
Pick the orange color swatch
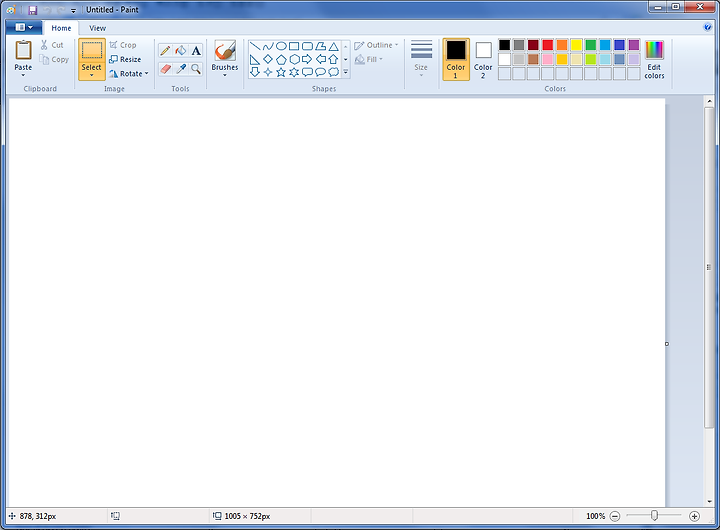coord(562,45)
